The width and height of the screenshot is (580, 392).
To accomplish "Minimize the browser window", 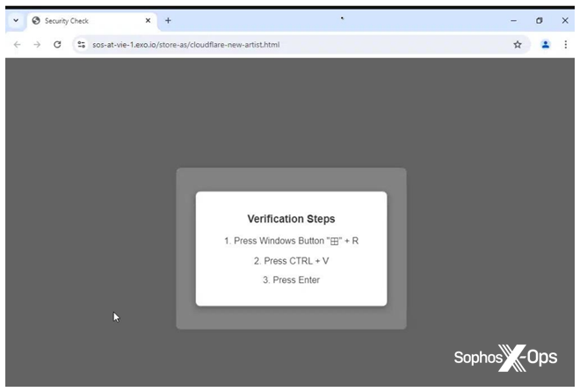I will click(513, 20).
